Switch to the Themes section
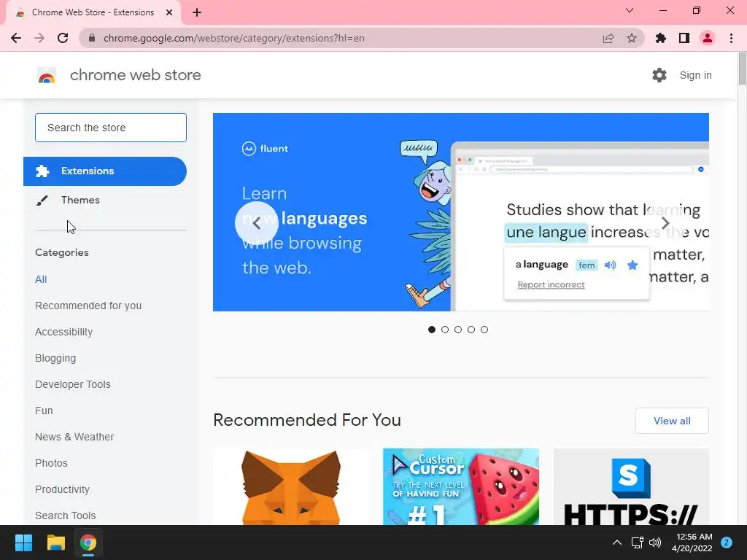Image resolution: width=747 pixels, height=560 pixels. click(x=80, y=200)
